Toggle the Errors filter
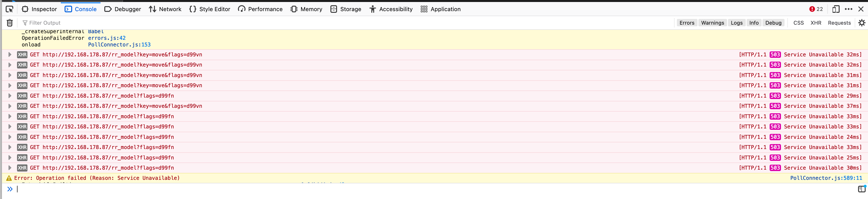This screenshot has height=199, width=868. point(687,23)
